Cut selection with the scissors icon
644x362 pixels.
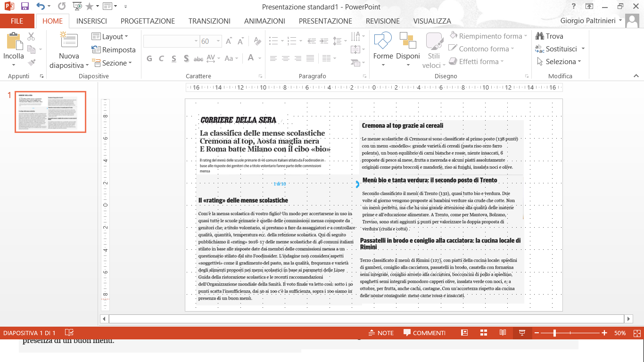31,36
